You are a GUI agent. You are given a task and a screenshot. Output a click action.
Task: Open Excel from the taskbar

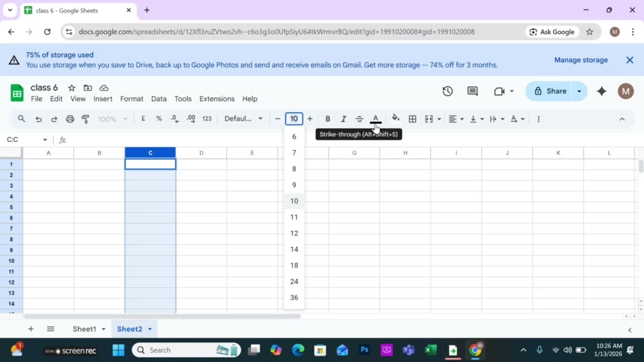point(431,350)
